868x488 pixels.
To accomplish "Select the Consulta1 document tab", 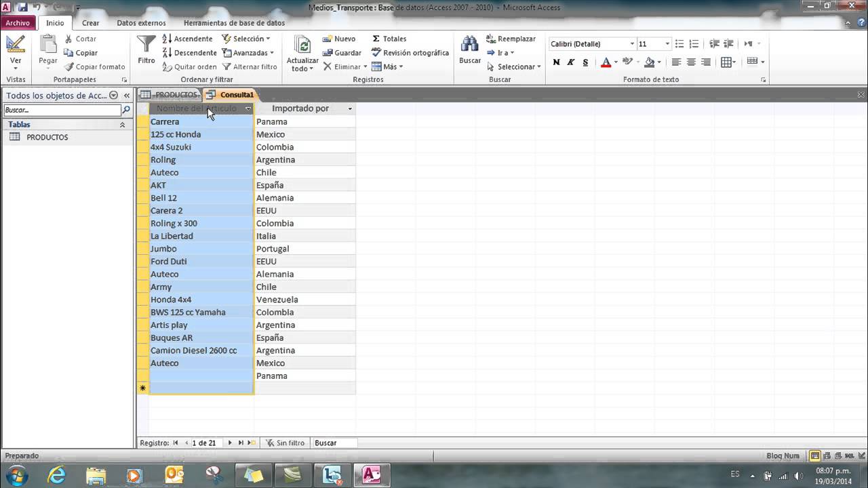I will click(231, 95).
